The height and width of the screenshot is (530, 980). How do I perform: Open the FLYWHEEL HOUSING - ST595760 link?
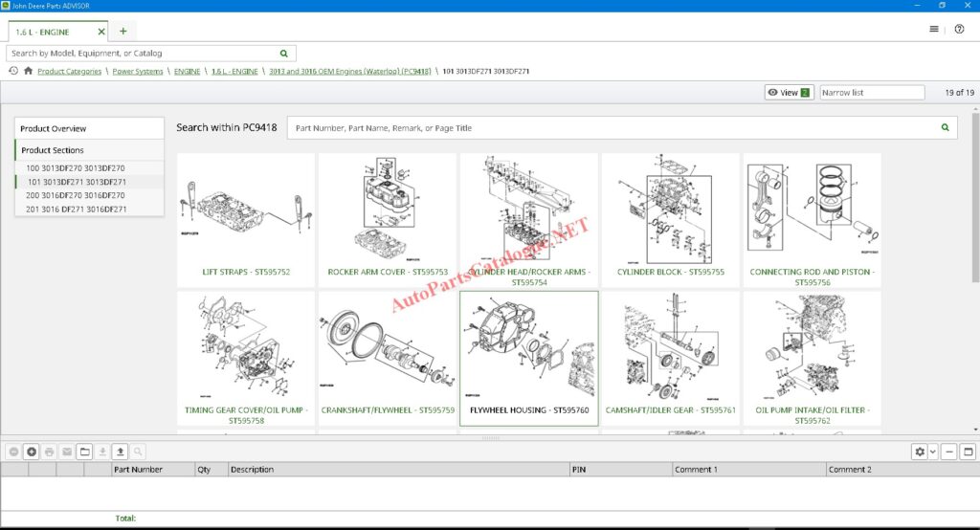[x=529, y=409]
